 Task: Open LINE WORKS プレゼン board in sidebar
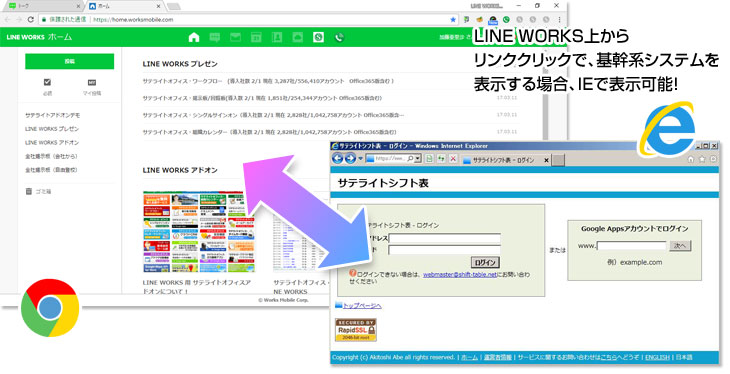[x=52, y=129]
